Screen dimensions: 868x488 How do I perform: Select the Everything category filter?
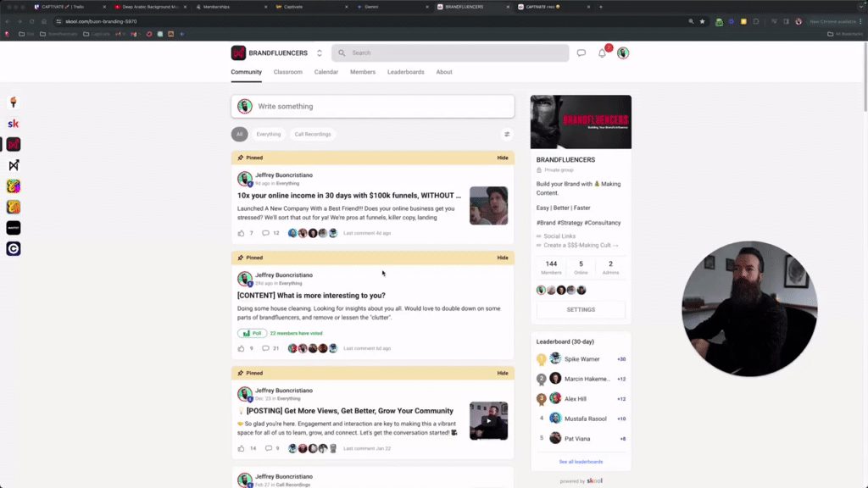[x=269, y=134]
